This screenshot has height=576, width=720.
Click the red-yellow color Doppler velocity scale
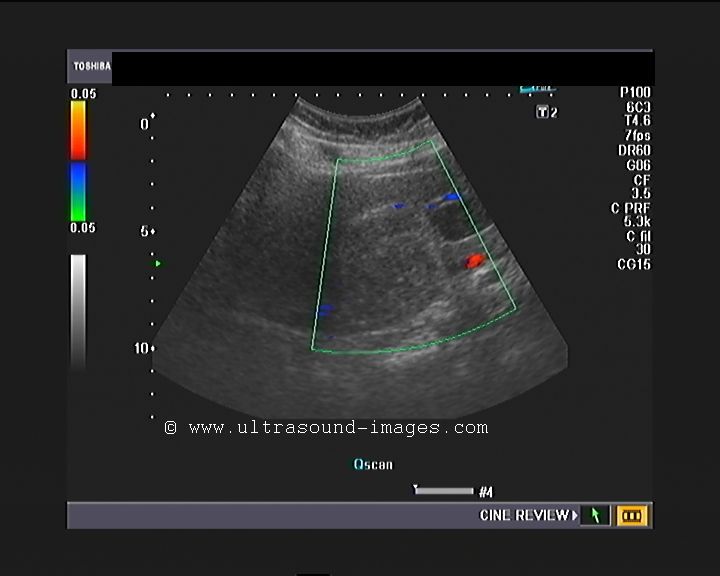click(x=78, y=130)
